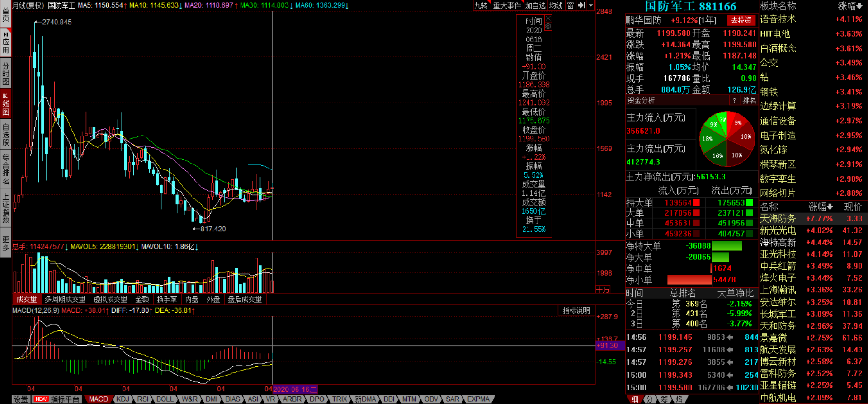Switch to the W&R indicator
This screenshot has height=404, width=868.
click(189, 399)
